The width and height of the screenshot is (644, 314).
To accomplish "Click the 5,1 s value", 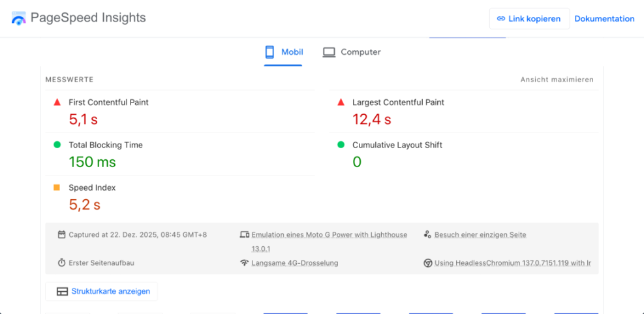I will tap(83, 119).
